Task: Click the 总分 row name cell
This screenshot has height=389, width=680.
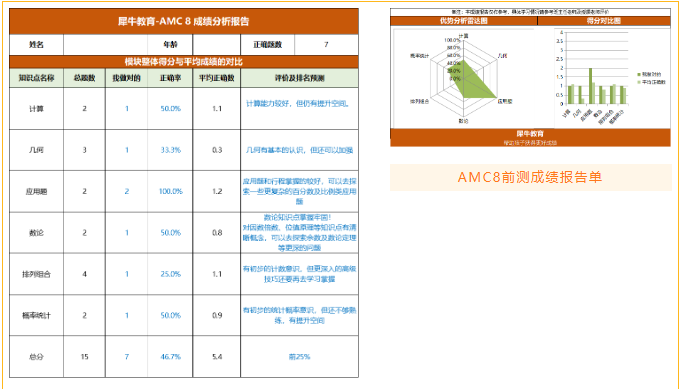Action: (x=36, y=356)
